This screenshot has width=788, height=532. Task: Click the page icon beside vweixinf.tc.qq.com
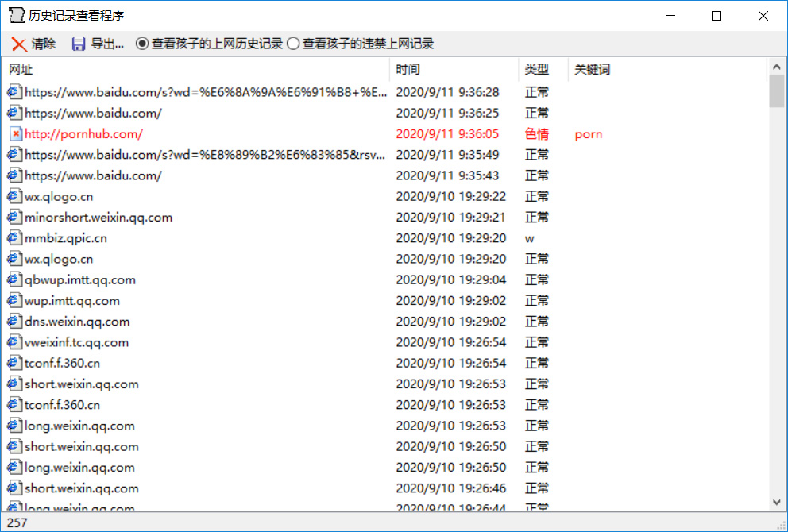coord(14,342)
